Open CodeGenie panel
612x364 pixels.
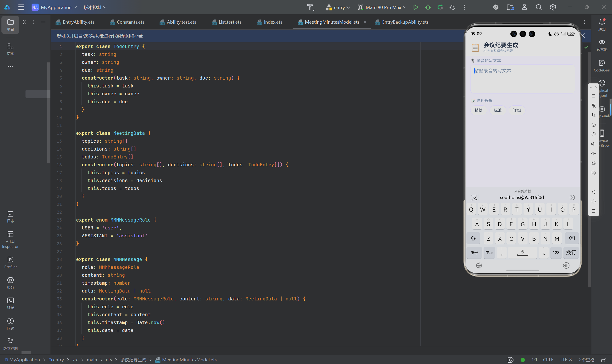tap(602, 66)
